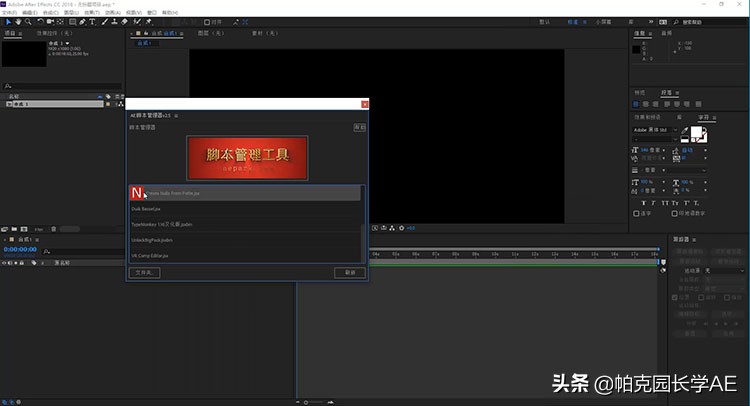Select the Rectangle shape tool
The height and width of the screenshot is (406, 750).
click(x=73, y=22)
